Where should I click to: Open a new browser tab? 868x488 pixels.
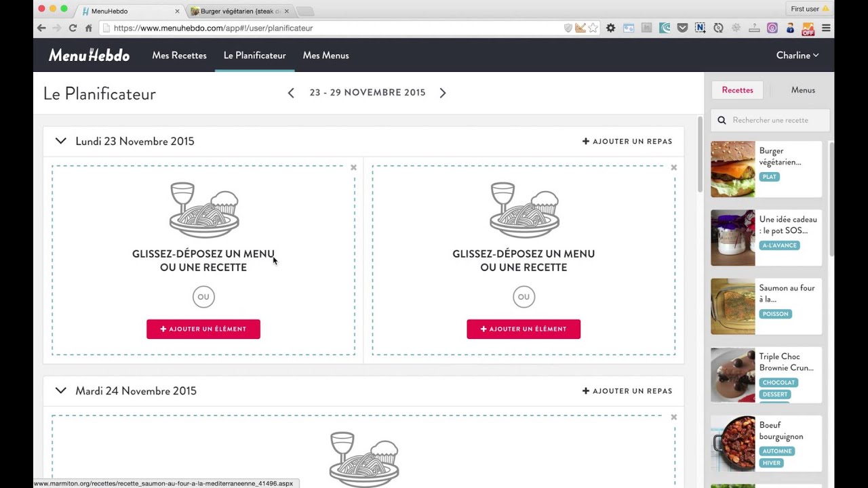304,11
